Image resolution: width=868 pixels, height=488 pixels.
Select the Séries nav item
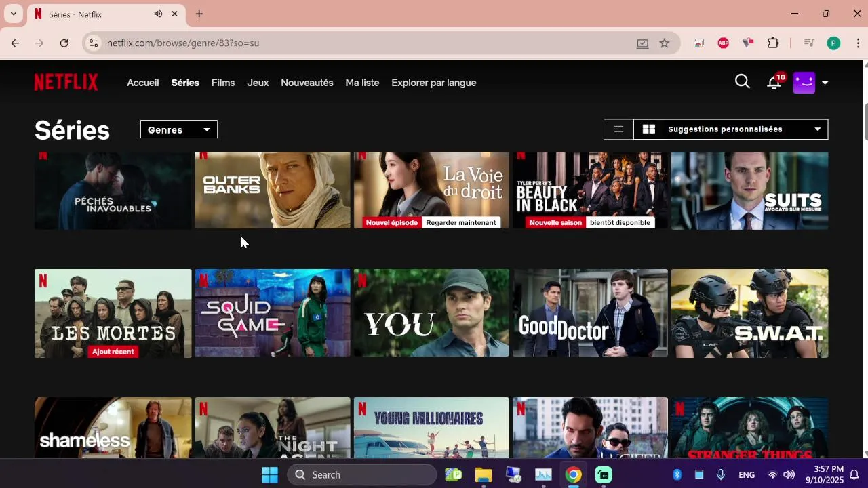click(185, 83)
